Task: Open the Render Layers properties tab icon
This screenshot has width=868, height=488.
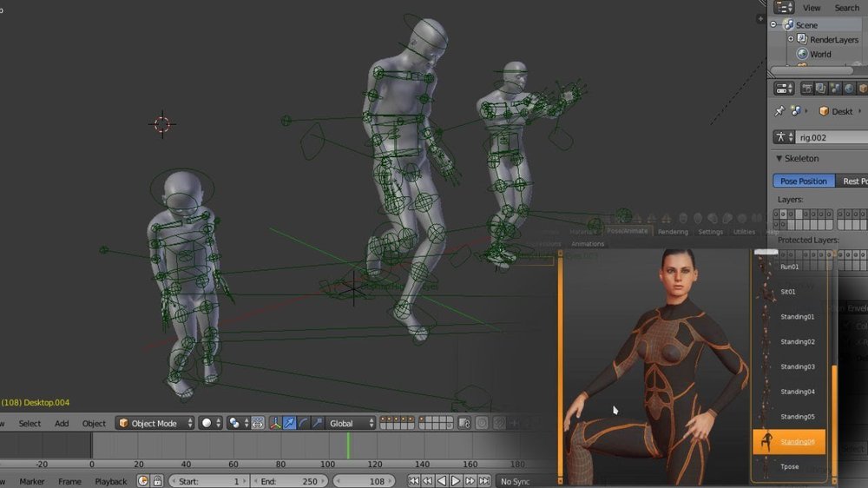Action: click(x=820, y=89)
